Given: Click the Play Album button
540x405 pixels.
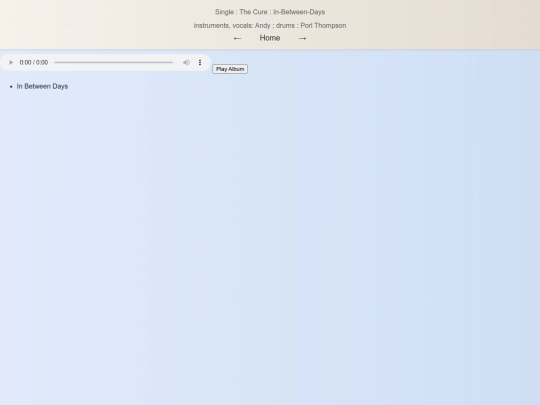Looking at the screenshot, I should [230, 69].
